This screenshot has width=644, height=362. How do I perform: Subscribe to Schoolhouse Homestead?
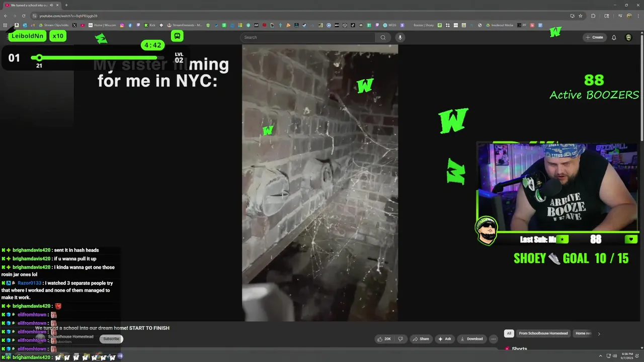[x=111, y=339]
